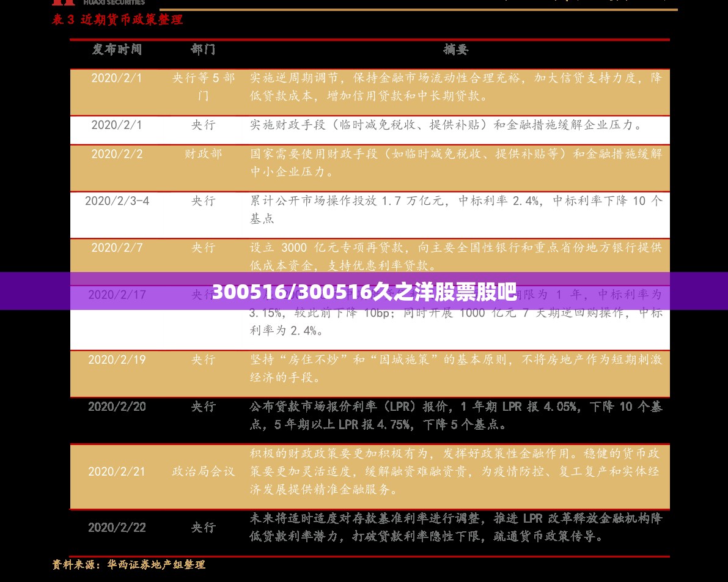Click the '2020/2/3-4' date cell

point(117,201)
